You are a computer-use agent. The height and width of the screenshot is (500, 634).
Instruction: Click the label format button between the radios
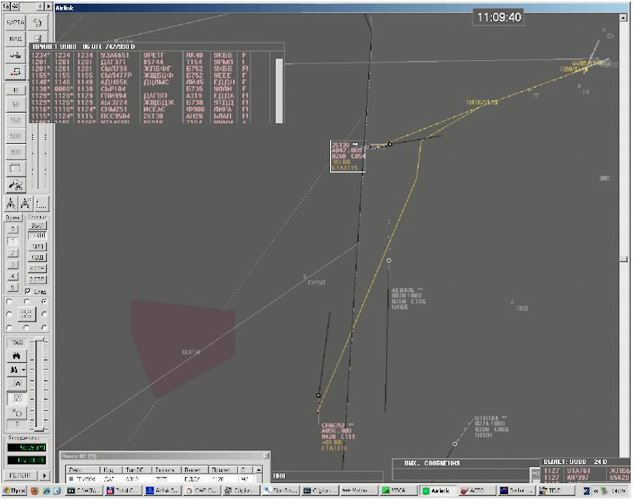pos(26,314)
